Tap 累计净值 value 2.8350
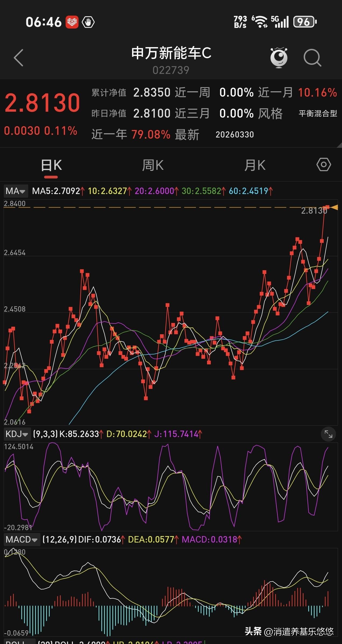This screenshot has width=342, height=644. coord(152,93)
